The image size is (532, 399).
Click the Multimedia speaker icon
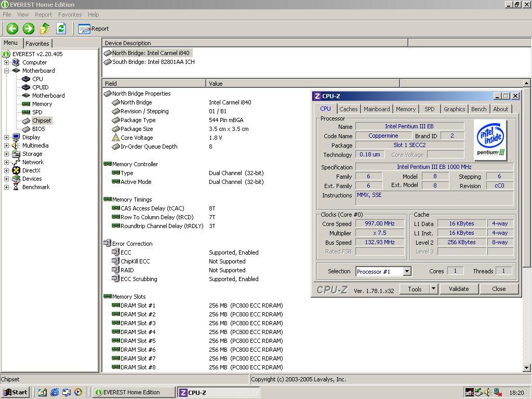point(16,145)
